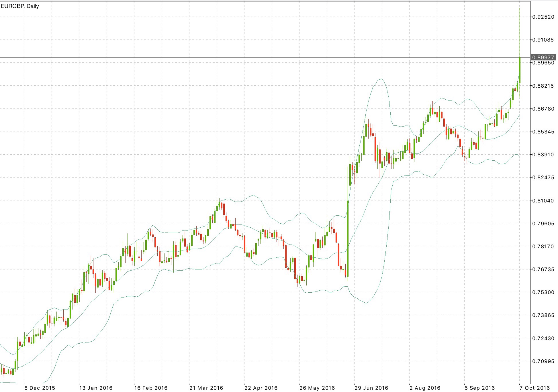
Task: Click the 7 Oct 2016 date label
Action: pyautogui.click(x=535, y=388)
